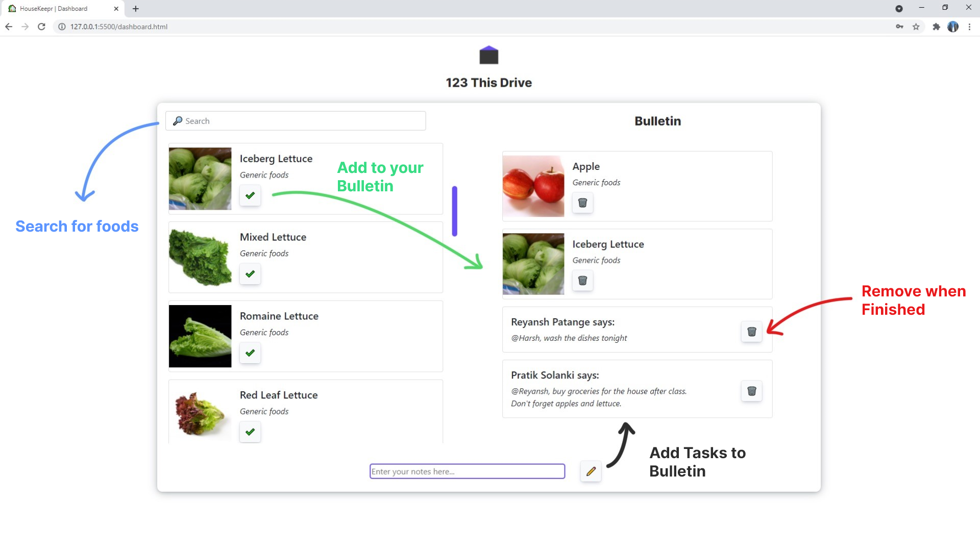Click the house logo above the address
The width and height of the screenshot is (980, 551).
[x=488, y=55]
